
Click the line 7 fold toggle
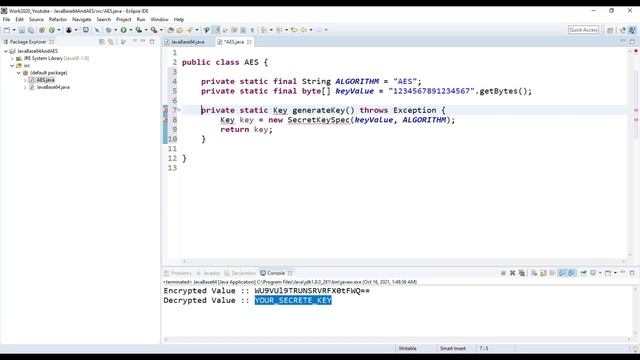179,110
